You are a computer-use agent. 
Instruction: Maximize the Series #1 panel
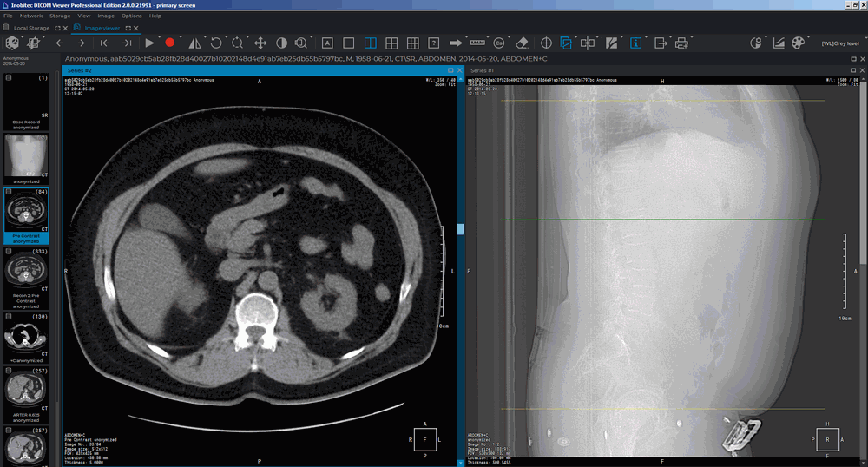click(853, 70)
